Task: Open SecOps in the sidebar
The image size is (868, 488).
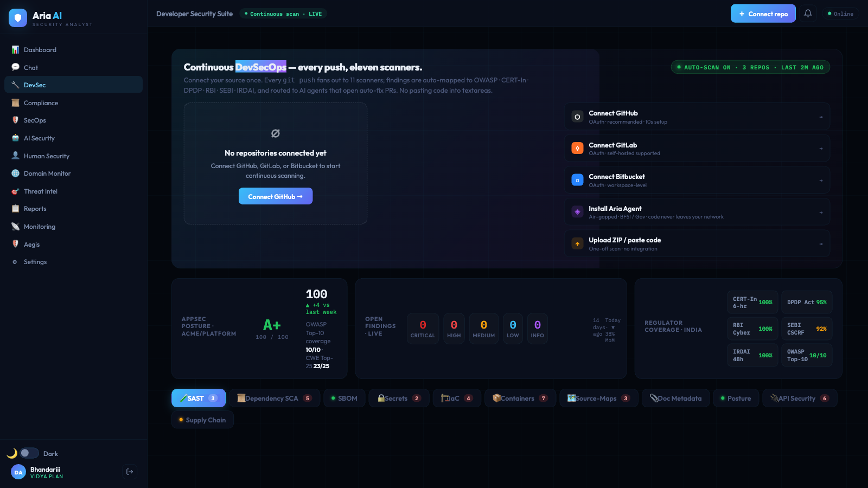Action: point(73,120)
